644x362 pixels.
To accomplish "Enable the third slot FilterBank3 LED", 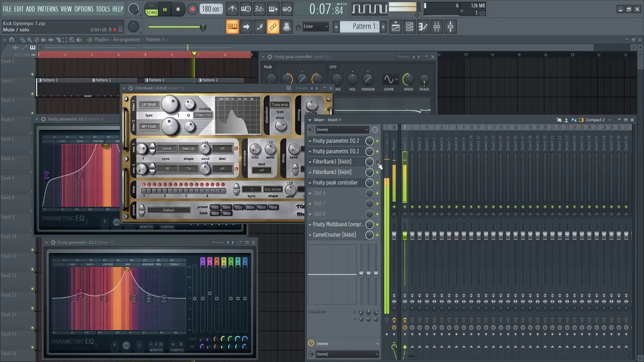I will point(377,162).
